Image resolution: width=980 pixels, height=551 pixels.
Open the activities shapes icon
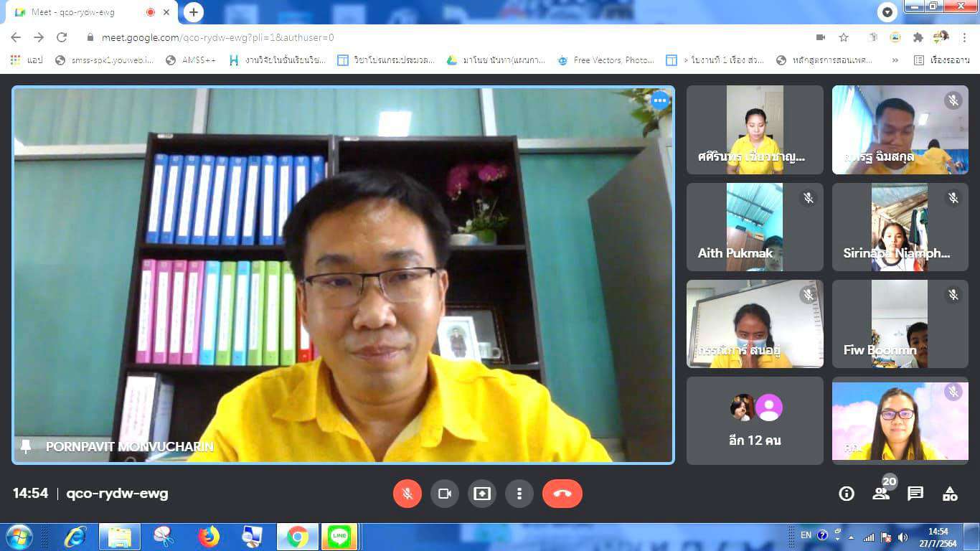pos(950,494)
